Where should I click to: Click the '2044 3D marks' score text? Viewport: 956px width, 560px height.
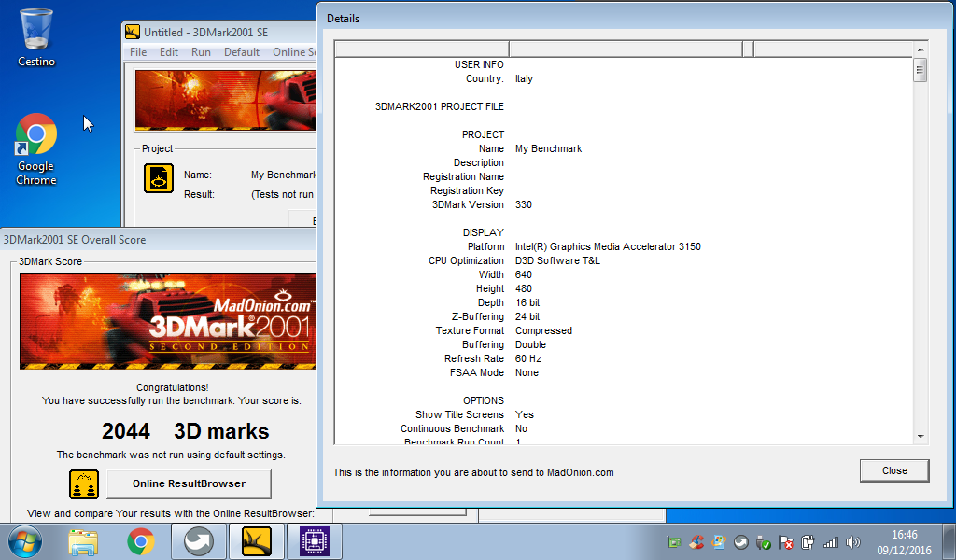(x=186, y=431)
